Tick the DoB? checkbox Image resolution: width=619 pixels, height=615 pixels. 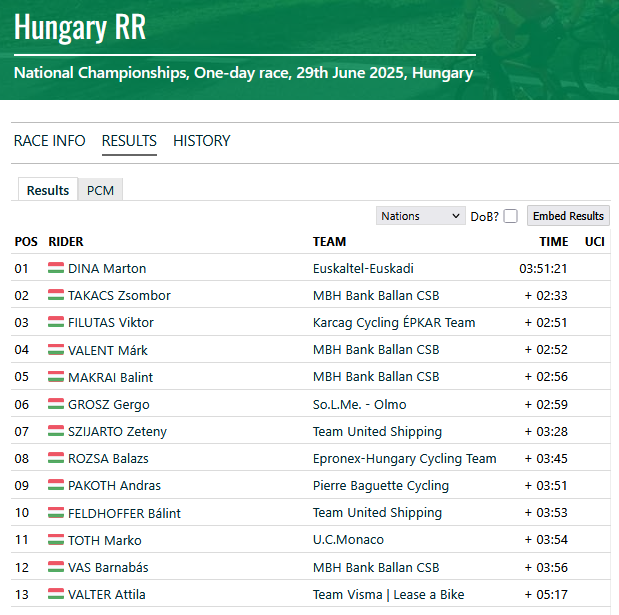[510, 216]
